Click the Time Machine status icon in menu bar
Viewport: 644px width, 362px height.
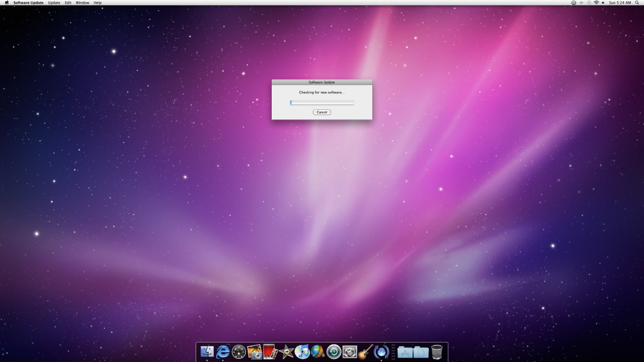(589, 3)
